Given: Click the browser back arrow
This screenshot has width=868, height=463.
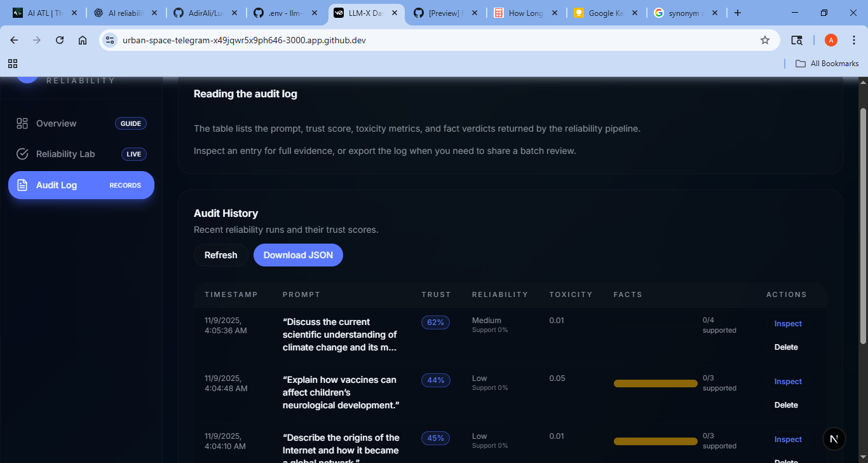Looking at the screenshot, I should click(14, 40).
